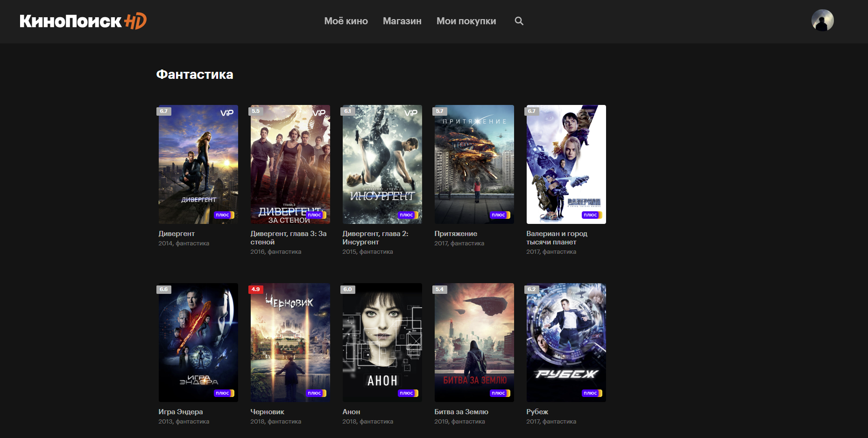Viewport: 868px width, 438px height.
Task: Open the Моё кино menu item
Action: 346,21
